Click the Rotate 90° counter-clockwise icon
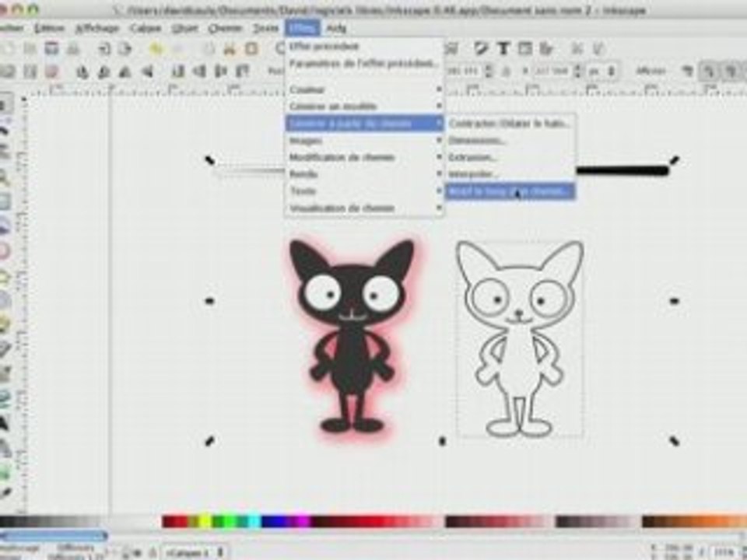The width and height of the screenshot is (747, 560). coord(82,72)
